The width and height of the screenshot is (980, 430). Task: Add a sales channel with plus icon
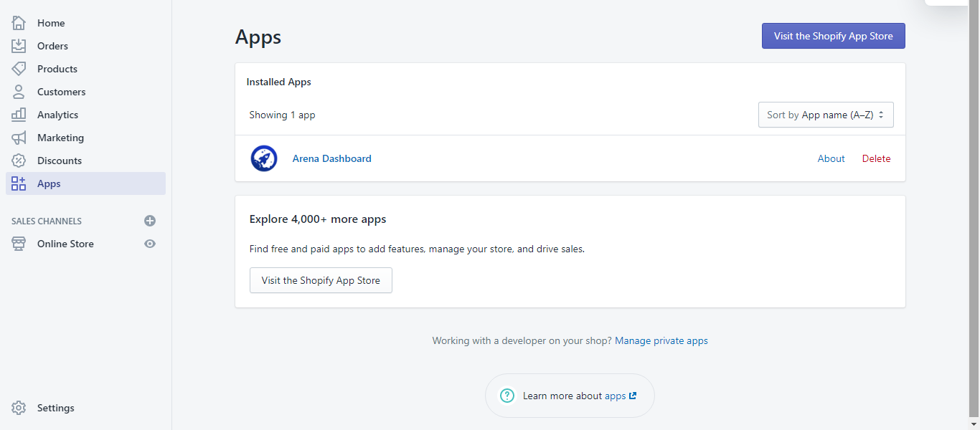(x=150, y=221)
